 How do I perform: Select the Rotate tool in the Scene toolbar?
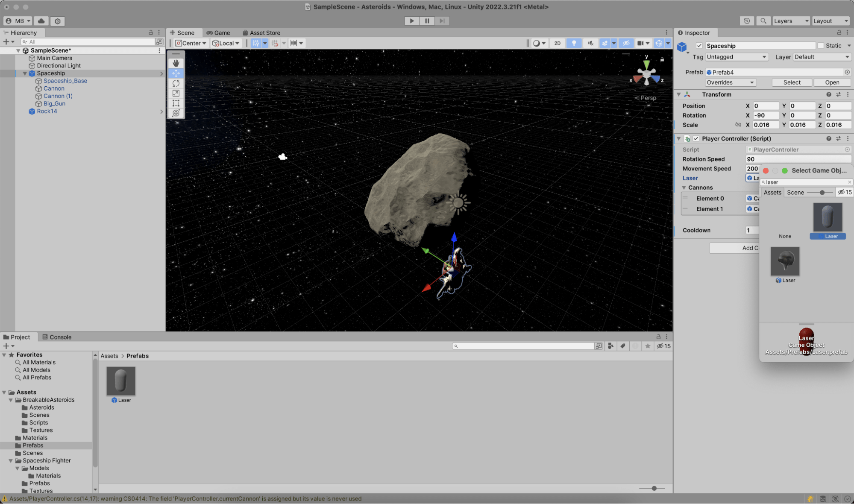coord(176,83)
